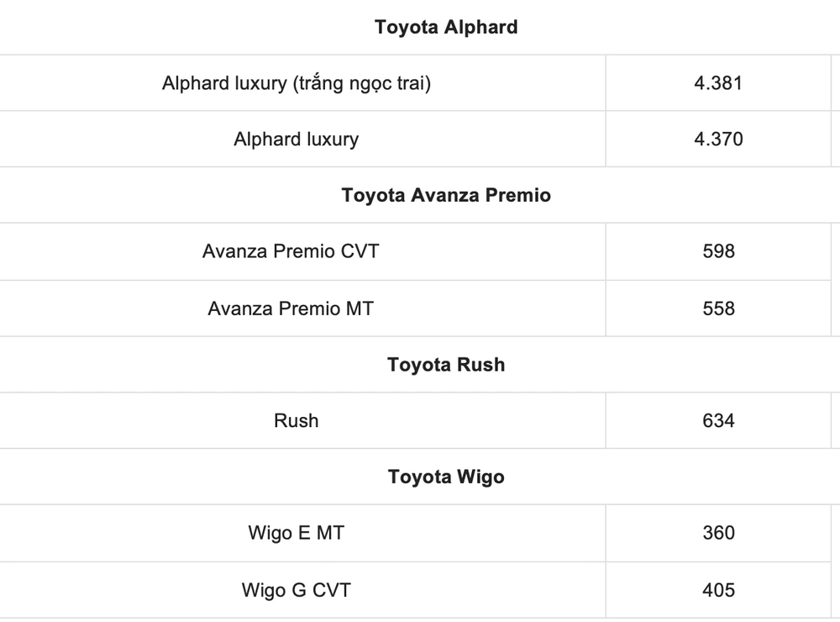
Task: Select the Wigo E MT model name
Action: point(296,533)
